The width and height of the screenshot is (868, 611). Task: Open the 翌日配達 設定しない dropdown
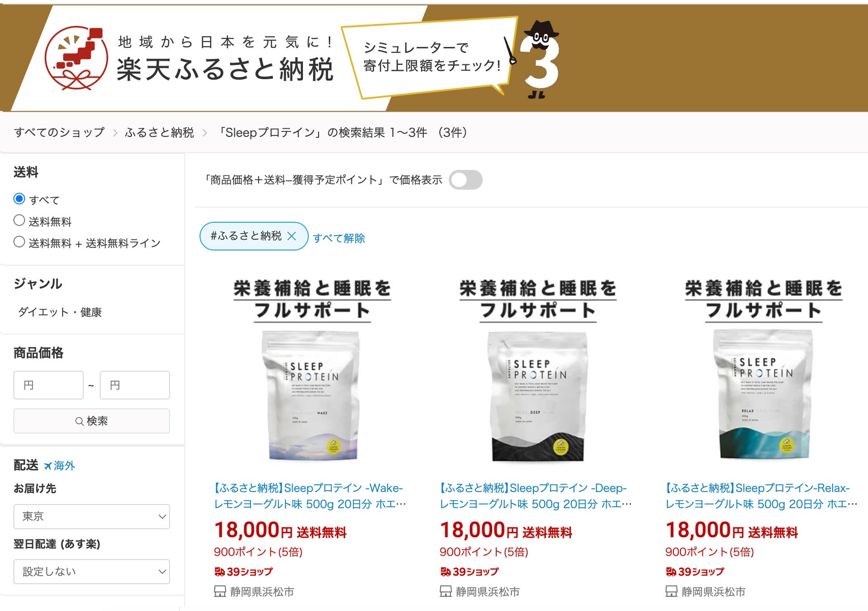pyautogui.click(x=91, y=572)
